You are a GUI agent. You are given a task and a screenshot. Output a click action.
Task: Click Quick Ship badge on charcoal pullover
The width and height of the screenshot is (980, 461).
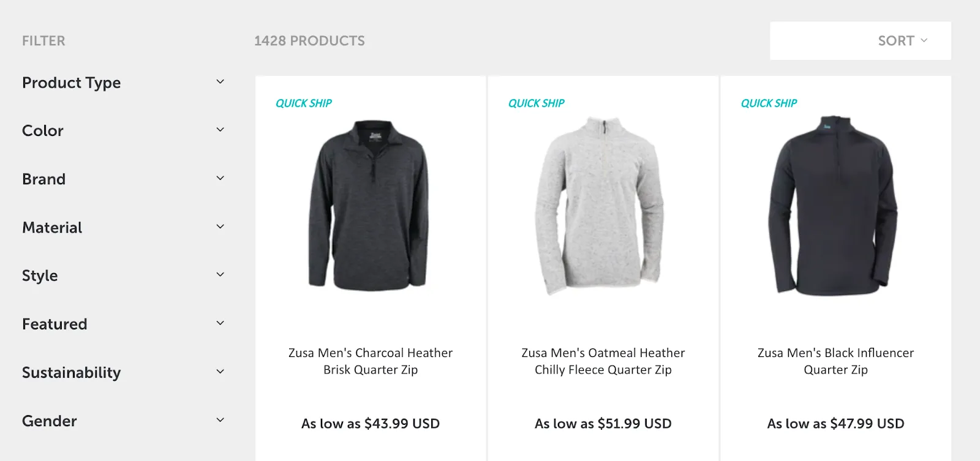pos(303,103)
